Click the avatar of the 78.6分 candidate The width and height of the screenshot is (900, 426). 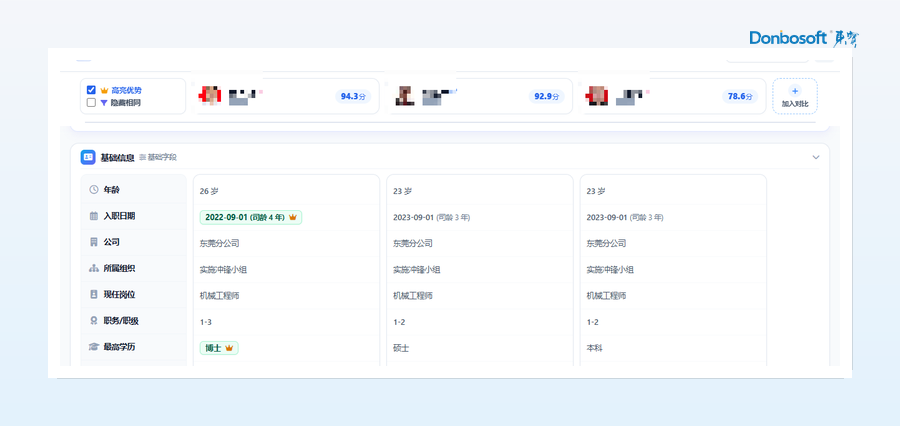[598, 95]
